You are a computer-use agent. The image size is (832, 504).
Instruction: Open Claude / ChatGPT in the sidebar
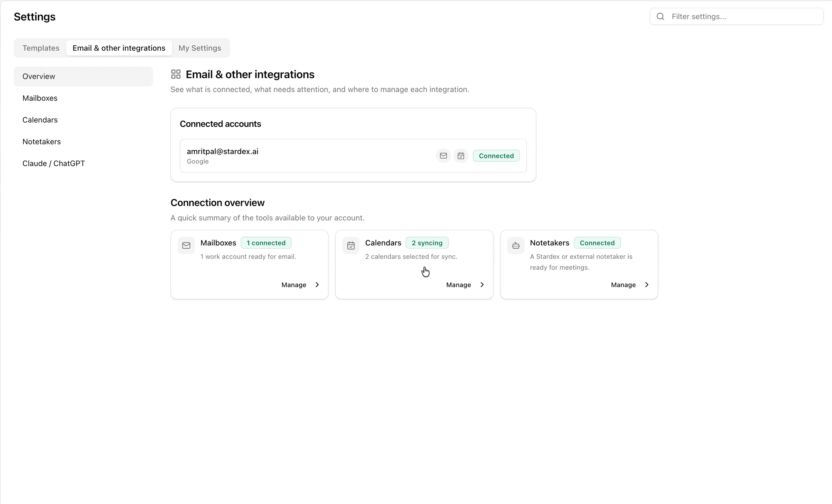pyautogui.click(x=83, y=163)
